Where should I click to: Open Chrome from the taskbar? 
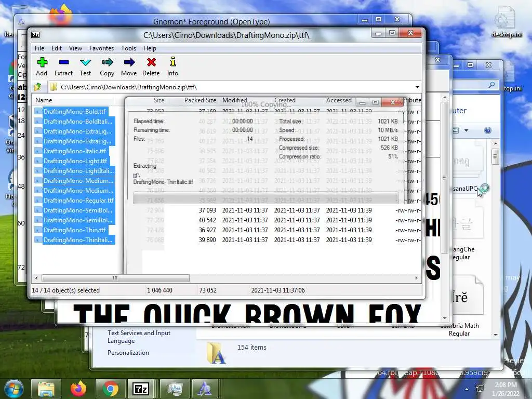coord(110,389)
